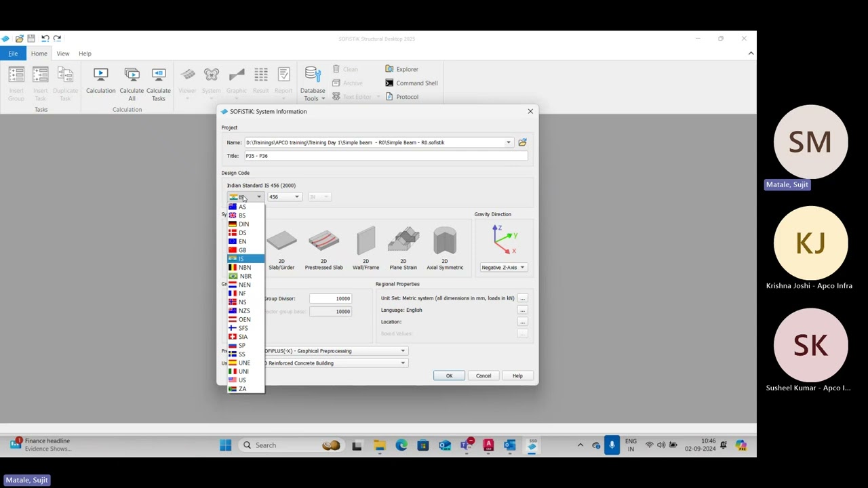
Task: Pick EN Eurocode entry in list
Action: tap(245, 241)
